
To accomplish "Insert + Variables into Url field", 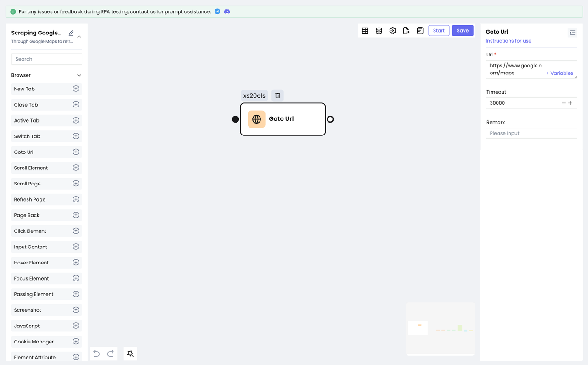I will tap(560, 73).
